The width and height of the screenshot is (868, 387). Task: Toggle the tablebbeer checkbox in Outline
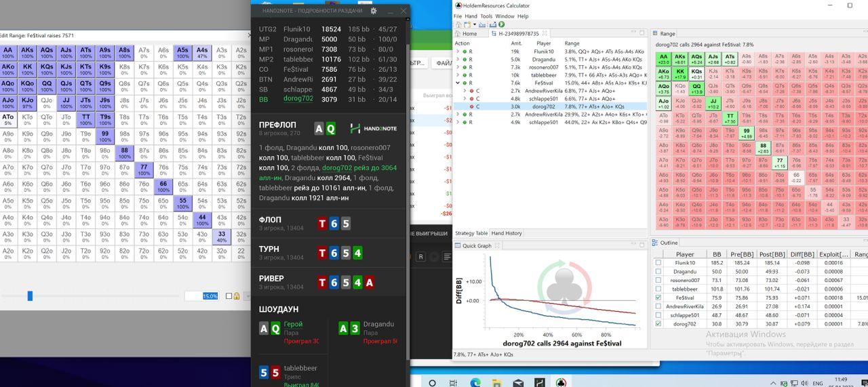[658, 289]
